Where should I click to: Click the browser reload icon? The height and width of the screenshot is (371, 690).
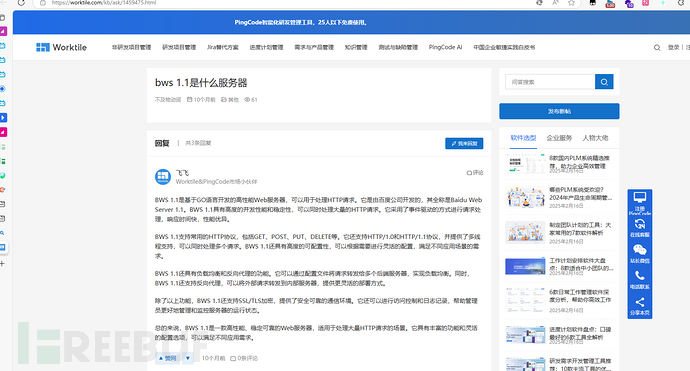[x=21, y=3]
